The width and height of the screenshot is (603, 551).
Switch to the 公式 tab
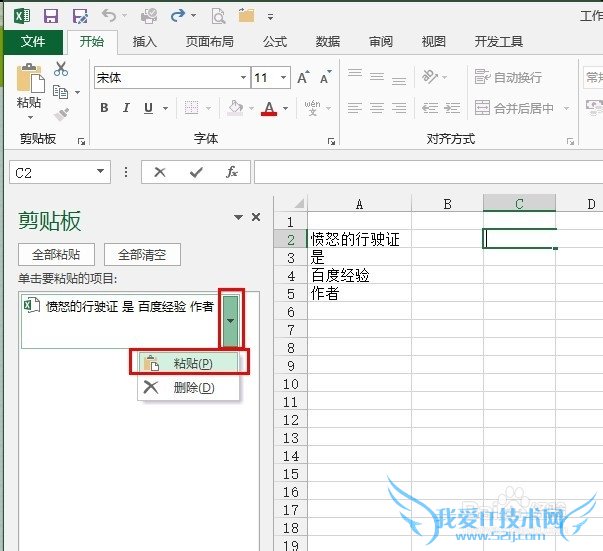tap(275, 42)
